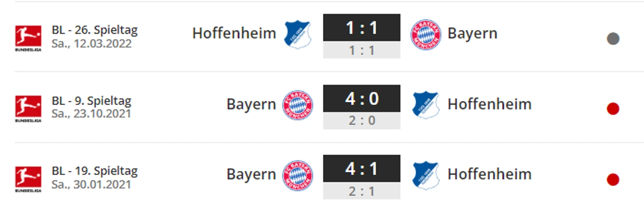Click Bundesliga logo for 19. Spieltag match
644x209 pixels.
[28, 179]
